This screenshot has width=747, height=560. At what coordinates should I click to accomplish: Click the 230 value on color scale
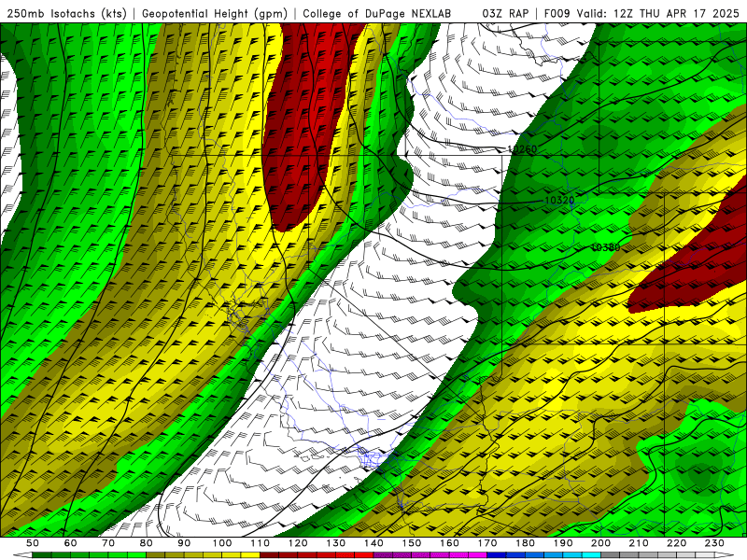(x=714, y=543)
